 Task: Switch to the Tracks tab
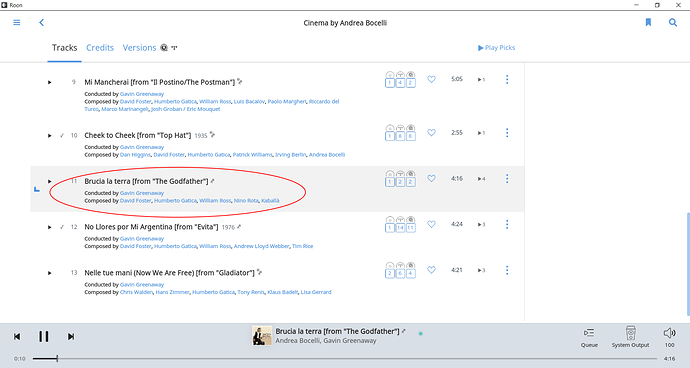coord(64,48)
